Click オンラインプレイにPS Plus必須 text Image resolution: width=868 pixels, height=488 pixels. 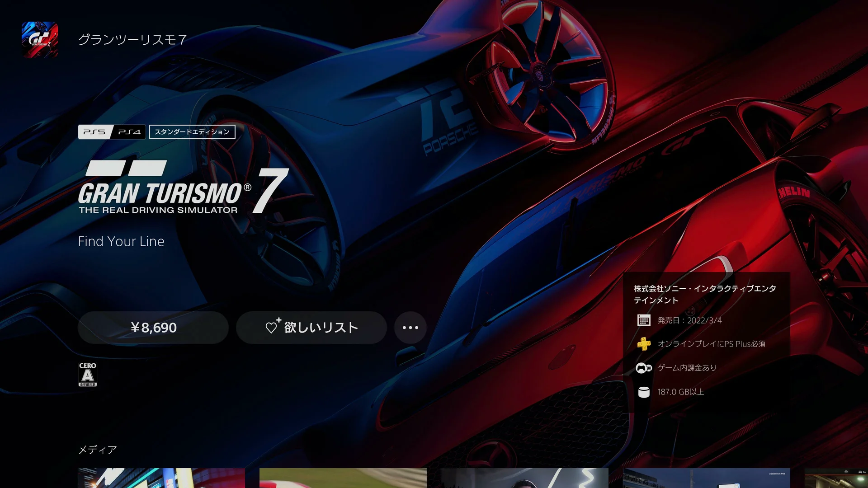[x=712, y=344]
